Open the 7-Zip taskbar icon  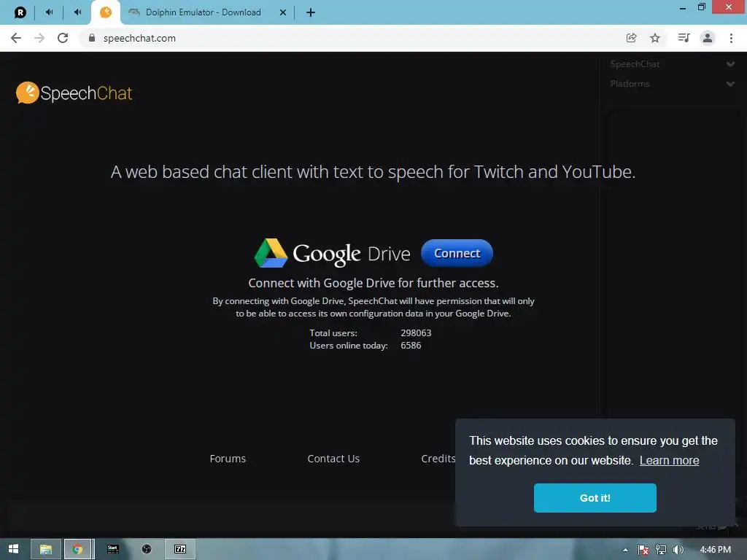[x=180, y=549]
